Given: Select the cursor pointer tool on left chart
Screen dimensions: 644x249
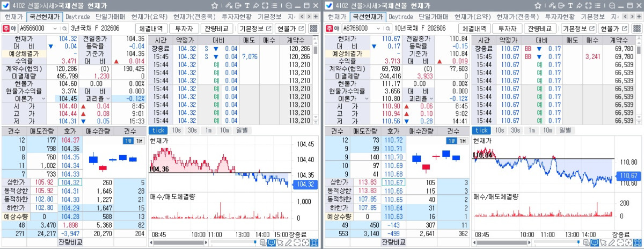Looking at the screenshot, I should [x=280, y=243].
